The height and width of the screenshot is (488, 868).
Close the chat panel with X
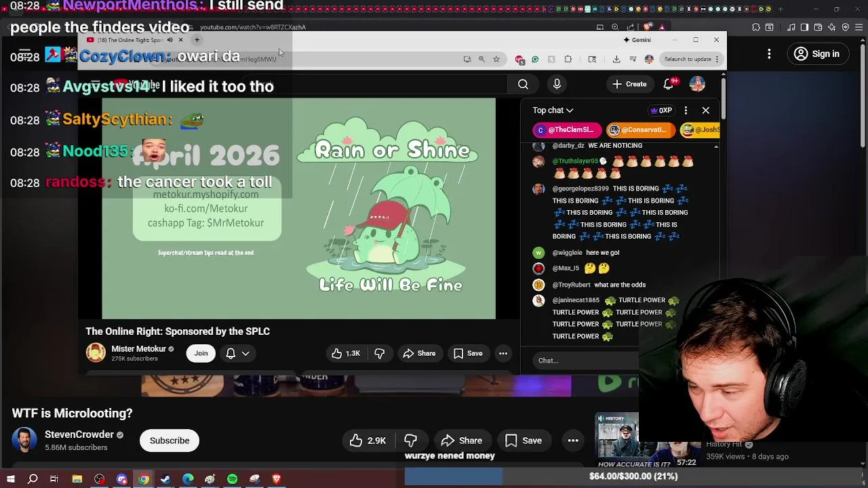pos(706,110)
